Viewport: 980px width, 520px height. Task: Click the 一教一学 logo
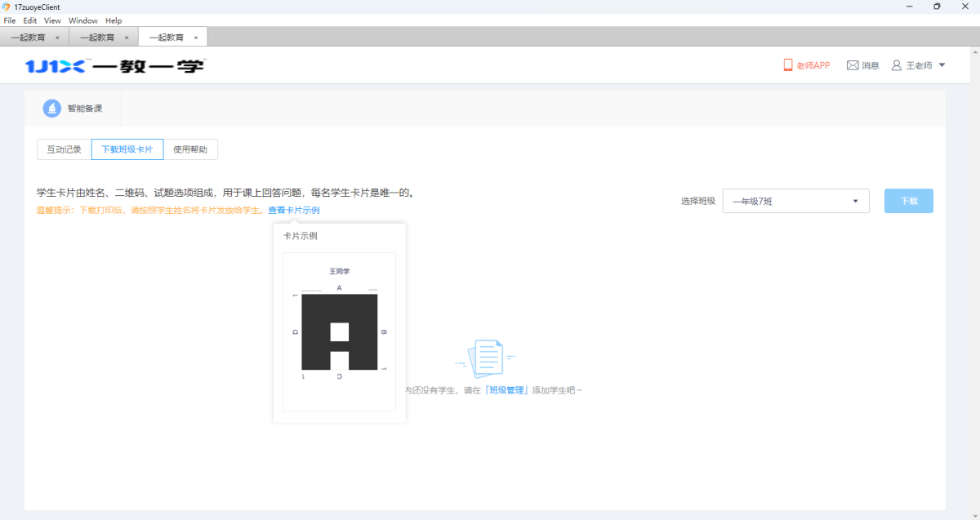(x=114, y=66)
